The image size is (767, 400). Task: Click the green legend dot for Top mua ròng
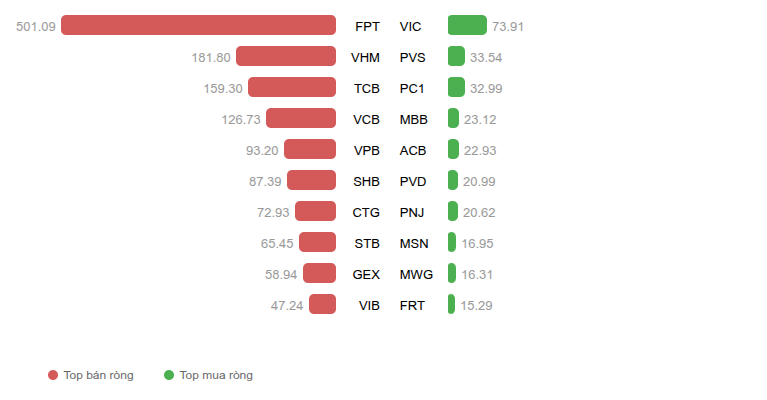(x=169, y=375)
